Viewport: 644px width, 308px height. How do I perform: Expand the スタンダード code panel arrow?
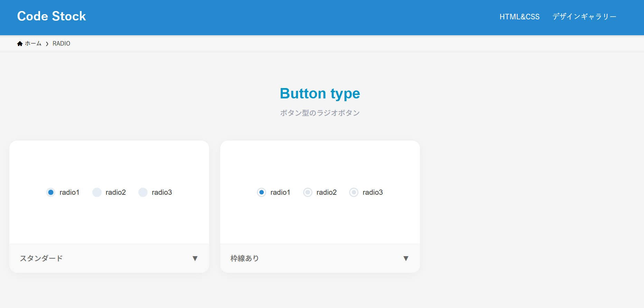pos(195,258)
